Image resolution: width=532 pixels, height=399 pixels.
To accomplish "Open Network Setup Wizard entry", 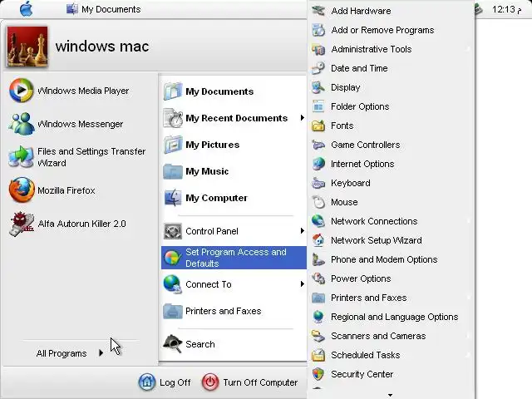I will tap(391, 240).
